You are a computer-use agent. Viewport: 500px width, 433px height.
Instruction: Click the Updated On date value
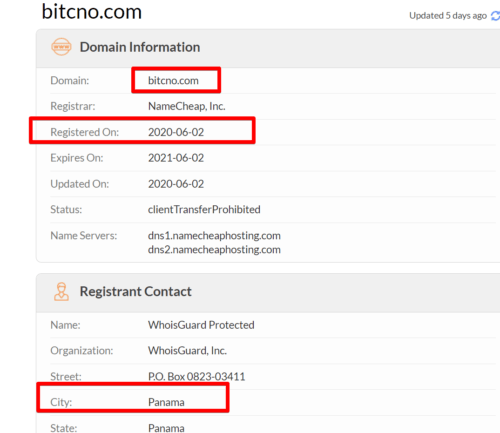(176, 184)
